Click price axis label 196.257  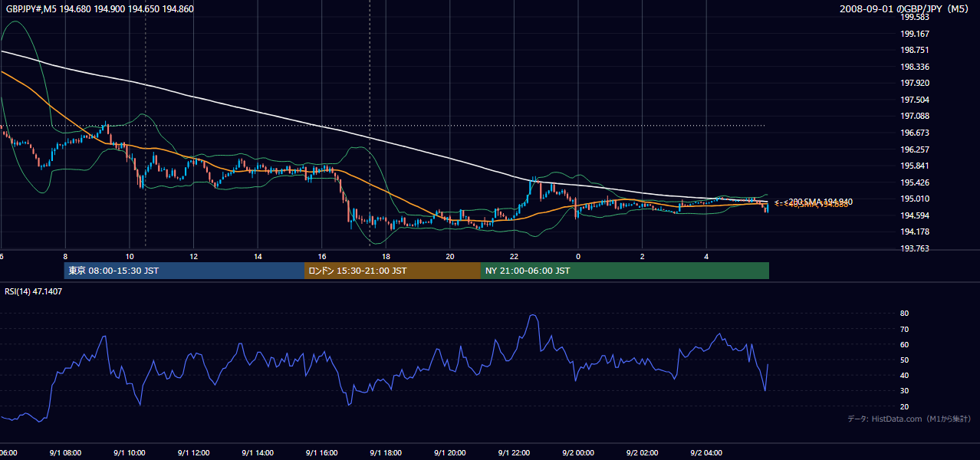coord(915,149)
